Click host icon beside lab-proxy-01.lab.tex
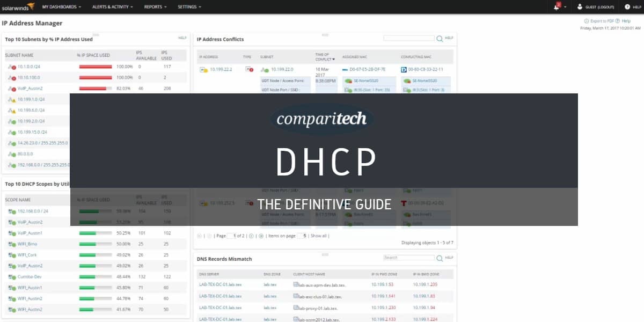Image resolution: width=644 pixels, height=322 pixels. [296, 308]
